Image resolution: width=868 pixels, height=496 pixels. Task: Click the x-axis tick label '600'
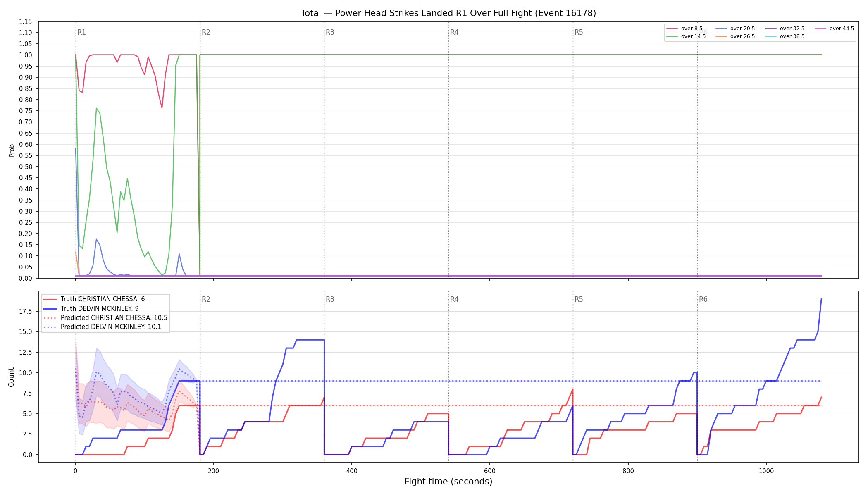pyautogui.click(x=490, y=471)
